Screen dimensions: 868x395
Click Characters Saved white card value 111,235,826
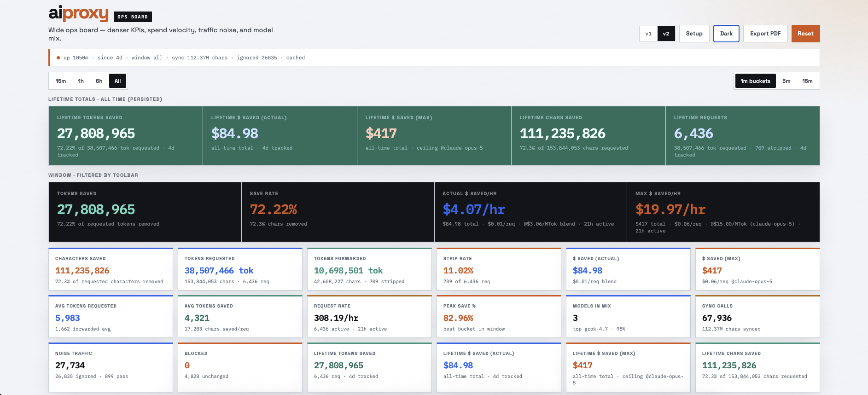82,271
